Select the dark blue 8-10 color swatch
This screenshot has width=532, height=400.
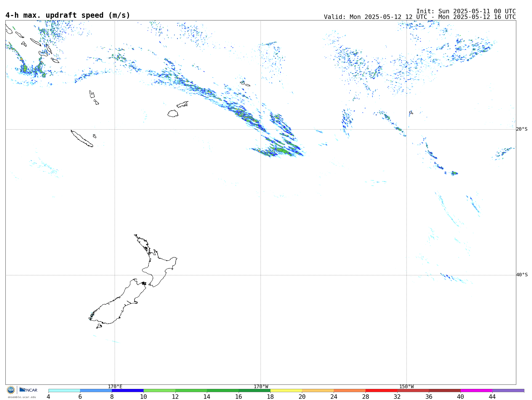point(128,391)
